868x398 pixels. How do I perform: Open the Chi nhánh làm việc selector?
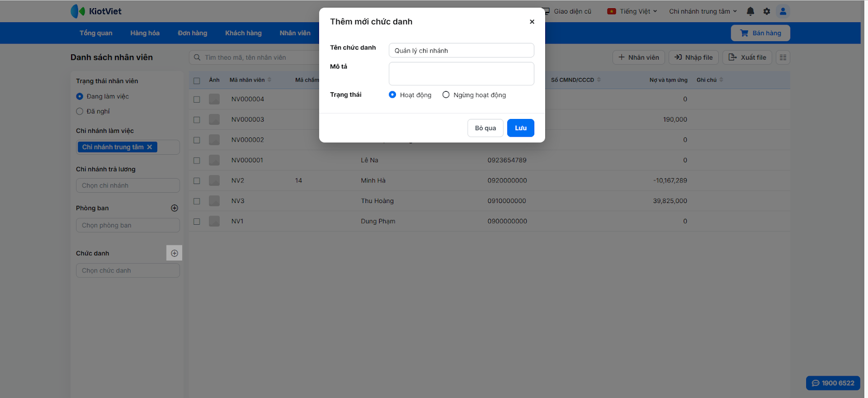click(x=128, y=147)
